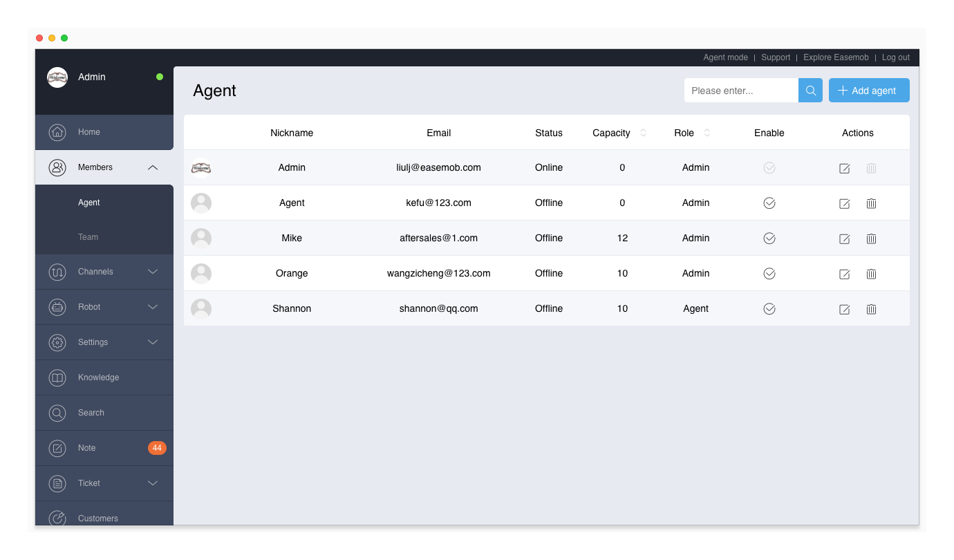Toggle enable checkmark for Shannon

769,308
